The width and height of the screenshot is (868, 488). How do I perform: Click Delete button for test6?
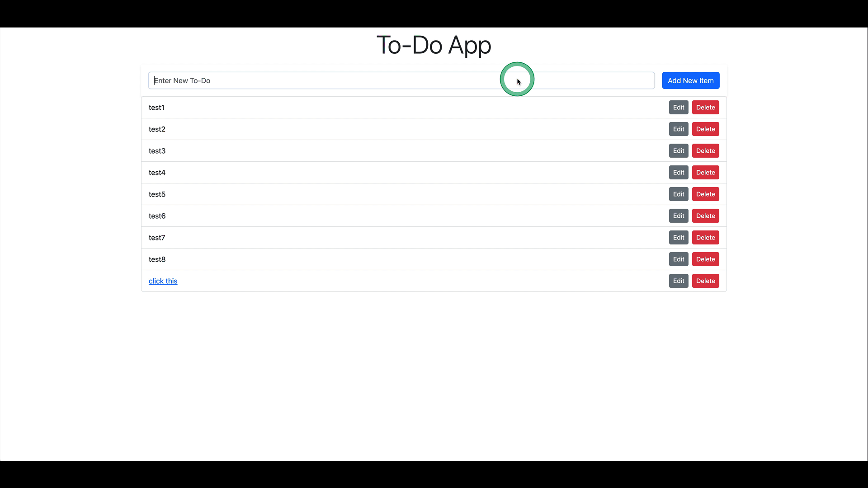point(706,216)
